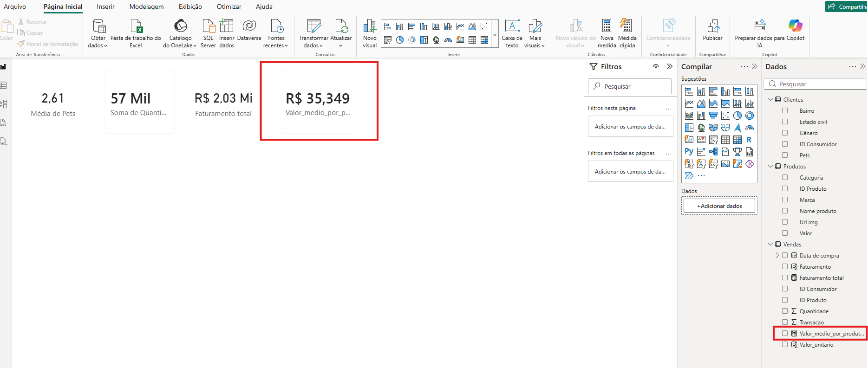This screenshot has width=868, height=368.
Task: Open the Relatório view icon in left sidebar
Action: click(3, 67)
